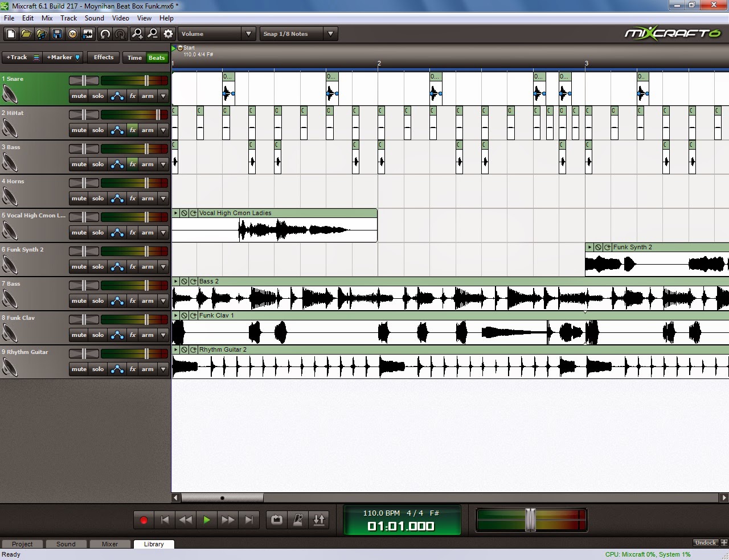Switch timeline display to Beats
The image size is (729, 560).
157,57
